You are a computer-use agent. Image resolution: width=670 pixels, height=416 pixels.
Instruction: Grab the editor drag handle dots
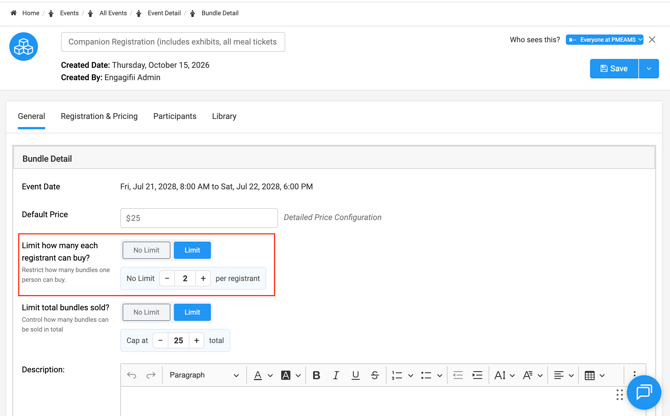tap(620, 395)
